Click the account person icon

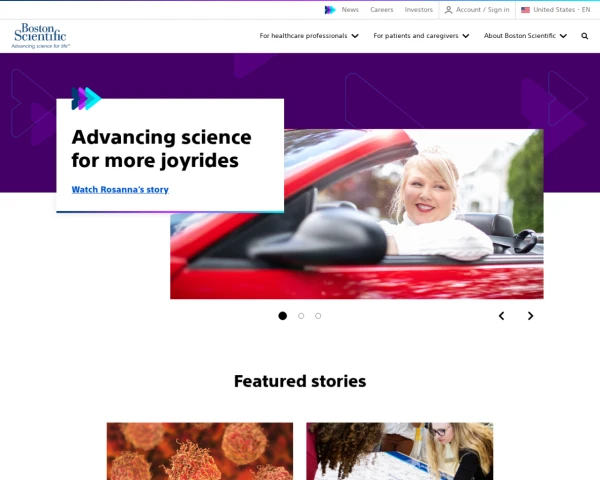[x=448, y=10]
